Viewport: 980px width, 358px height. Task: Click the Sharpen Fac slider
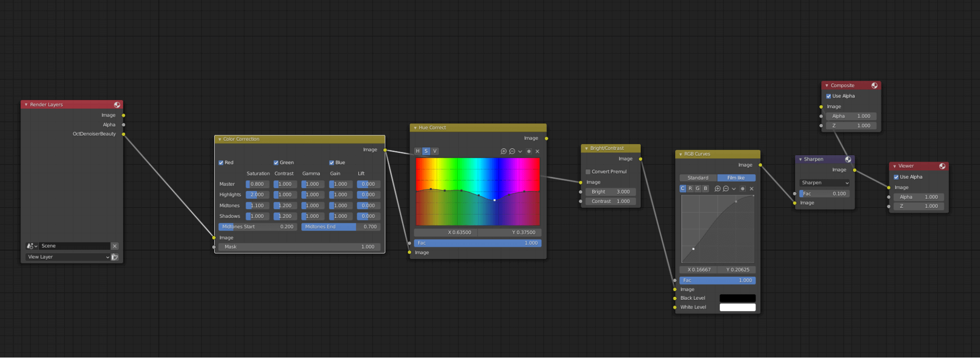pos(825,194)
